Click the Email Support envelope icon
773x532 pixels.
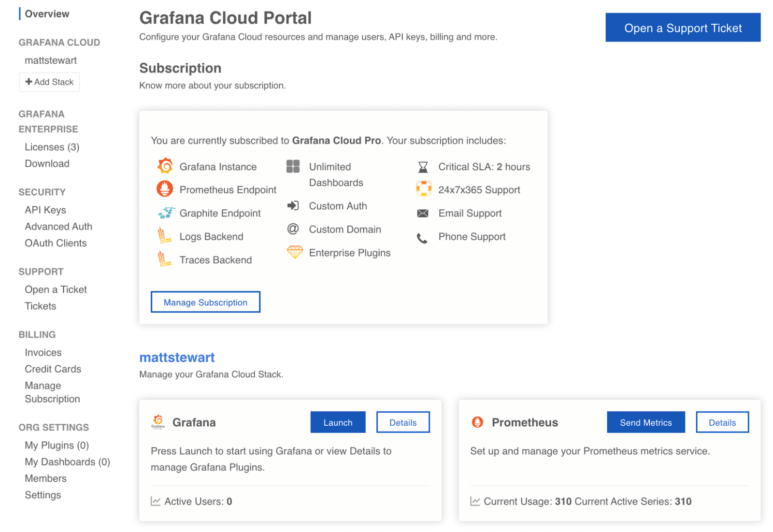click(x=423, y=213)
